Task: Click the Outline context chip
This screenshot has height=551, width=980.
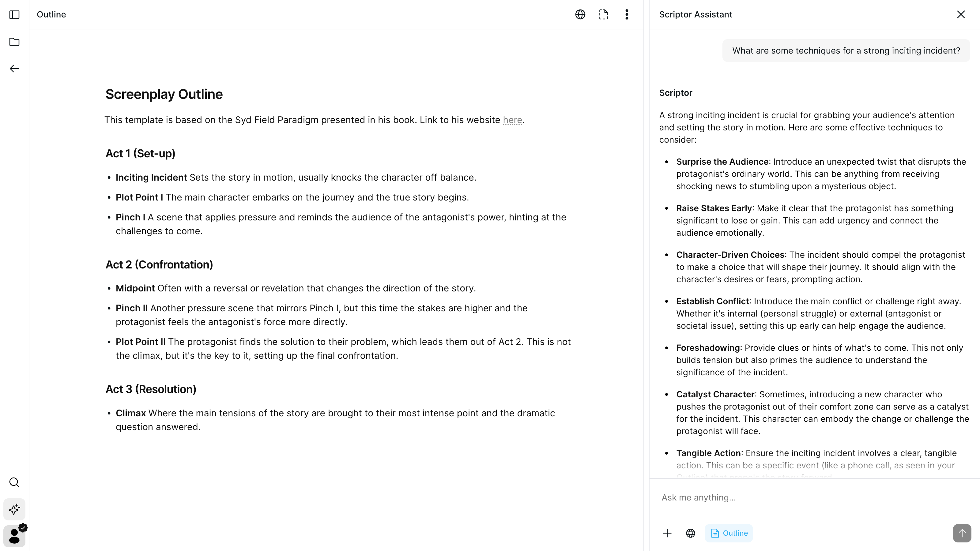Action: pos(729,533)
